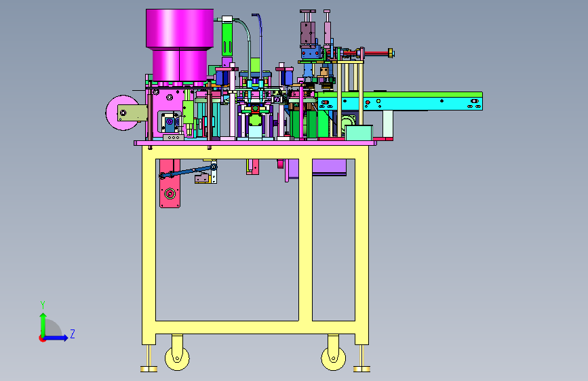Screen dimensions: 588x381
Task: Click the green Y axis arrow of the triad
Action: point(43,325)
